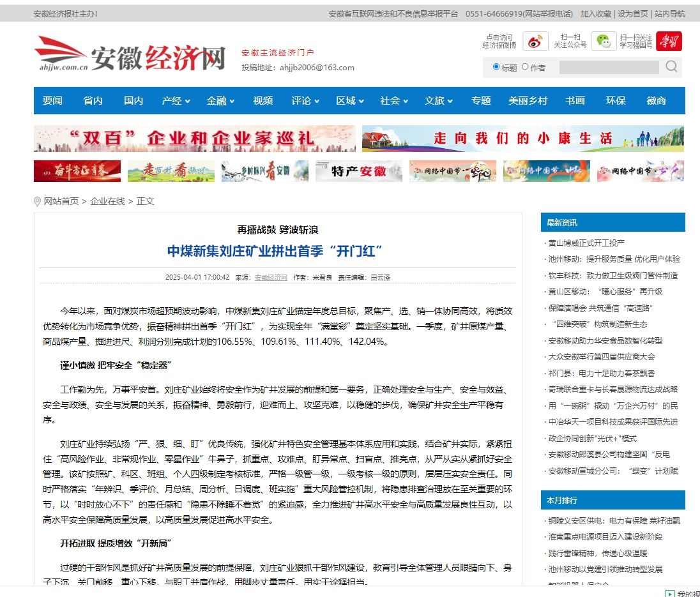The height and width of the screenshot is (597, 700).
Task: Expand the 区域 dropdown menu
Action: point(350,101)
